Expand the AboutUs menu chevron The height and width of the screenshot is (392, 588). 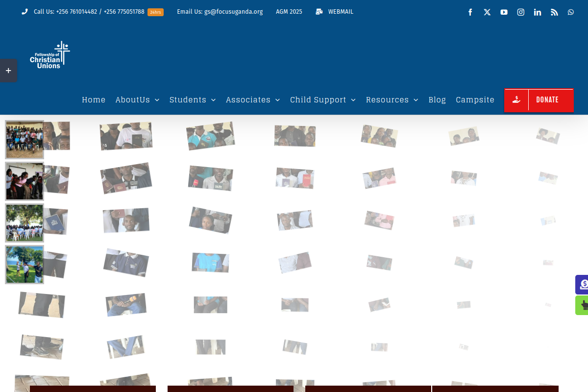tap(157, 100)
